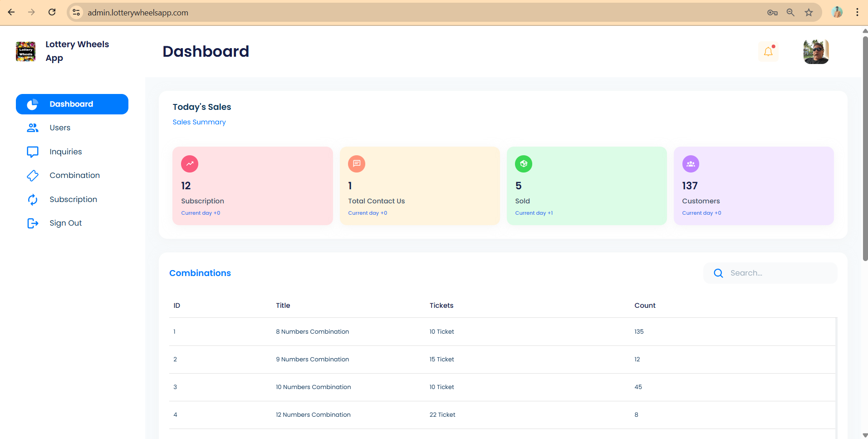This screenshot has width=868, height=439.
Task: Click the Dashboard pie chart icon
Action: click(x=32, y=104)
